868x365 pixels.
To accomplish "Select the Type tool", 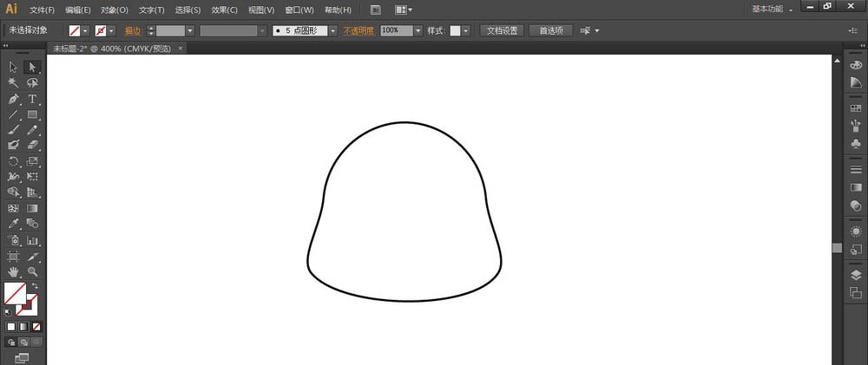I will tap(32, 99).
